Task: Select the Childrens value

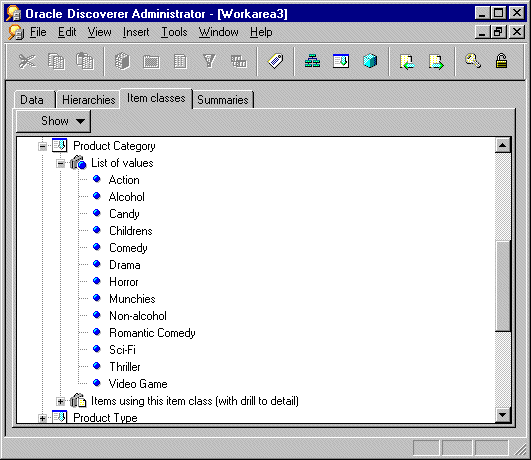Action: (131, 231)
